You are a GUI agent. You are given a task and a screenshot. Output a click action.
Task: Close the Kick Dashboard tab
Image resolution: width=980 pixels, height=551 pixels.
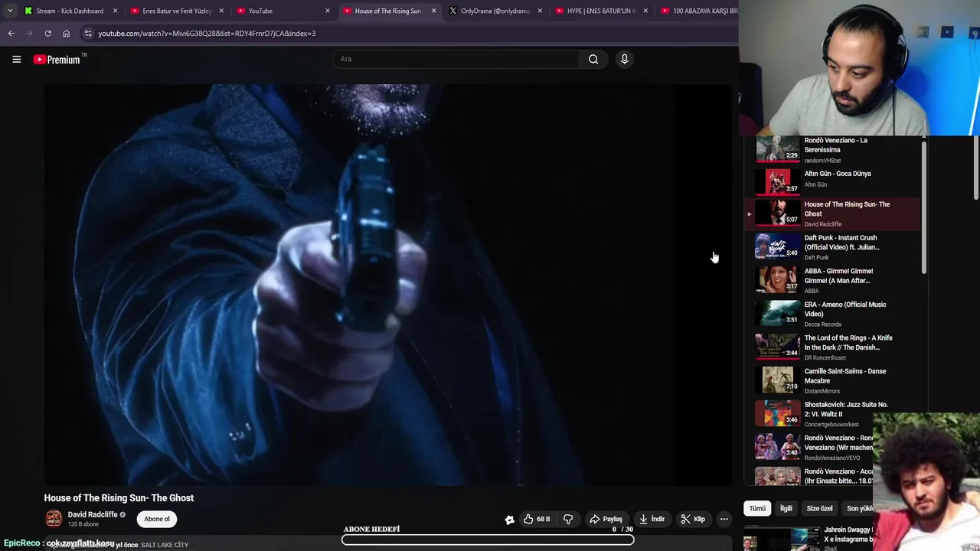click(x=115, y=11)
